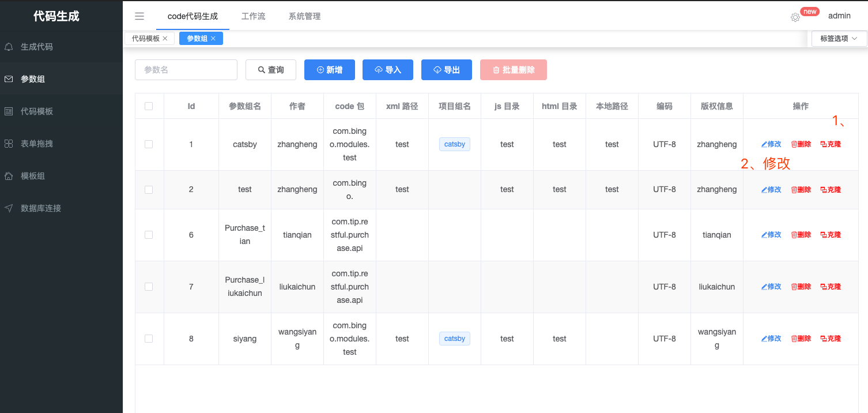Image resolution: width=868 pixels, height=413 pixels.
Task: Check the checkbox for the siyang row
Action: [x=149, y=339]
